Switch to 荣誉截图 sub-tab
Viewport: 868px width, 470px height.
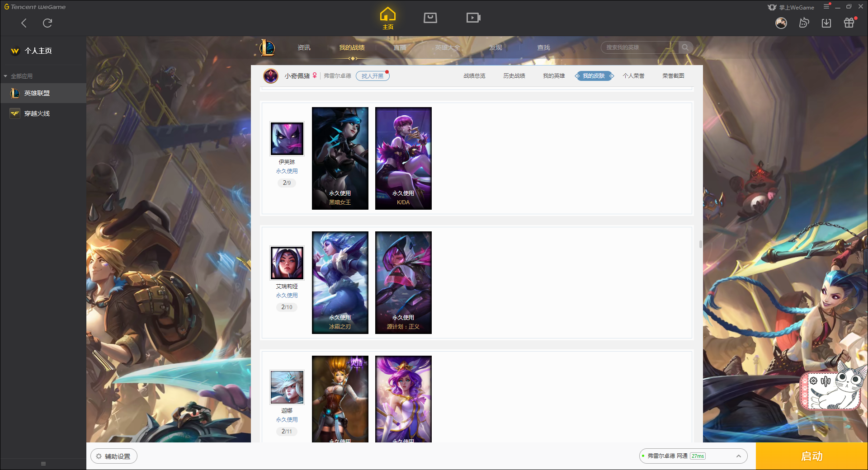pos(673,76)
